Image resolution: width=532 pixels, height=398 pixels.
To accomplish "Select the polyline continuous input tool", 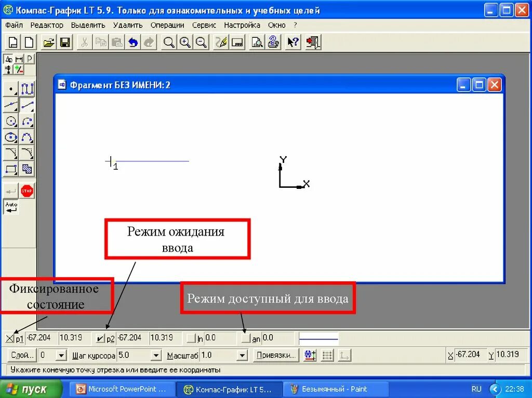I will tap(27, 89).
